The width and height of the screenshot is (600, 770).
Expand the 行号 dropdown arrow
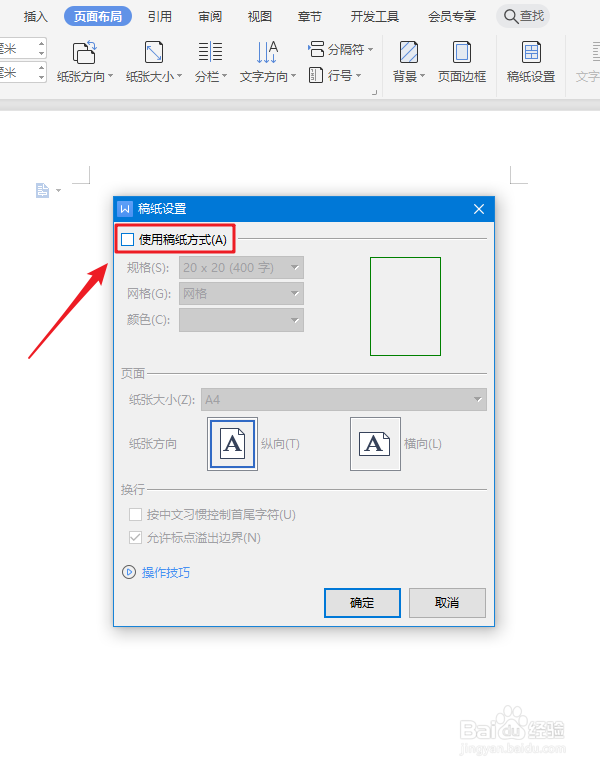tap(358, 76)
